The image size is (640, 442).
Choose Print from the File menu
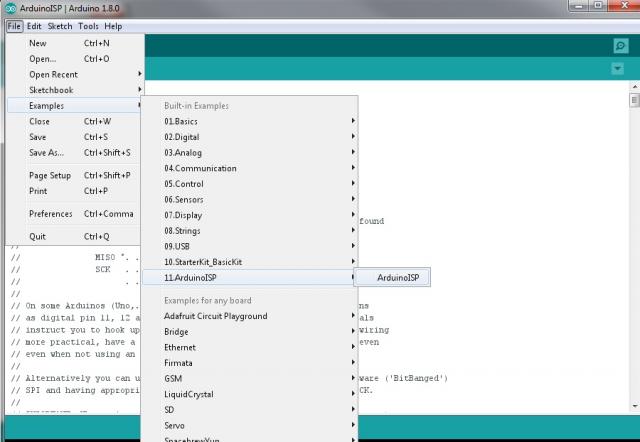pos(75,191)
